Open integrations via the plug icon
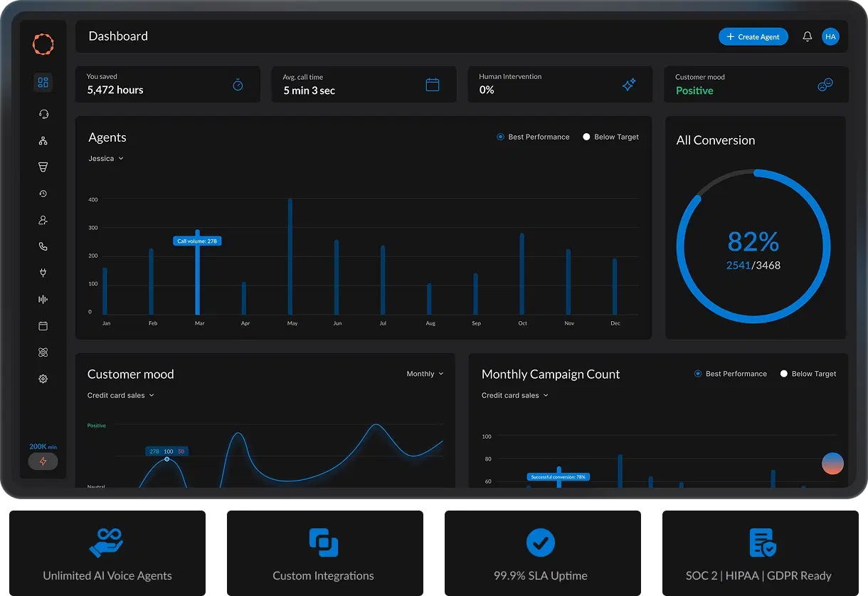This screenshot has height=596, width=868. [43, 273]
